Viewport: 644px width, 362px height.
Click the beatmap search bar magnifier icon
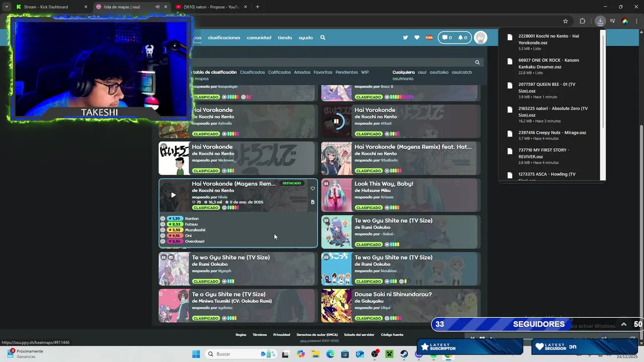tap(477, 62)
